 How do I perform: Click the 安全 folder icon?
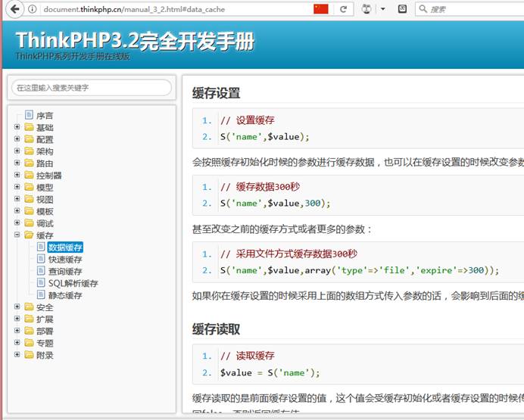point(29,306)
